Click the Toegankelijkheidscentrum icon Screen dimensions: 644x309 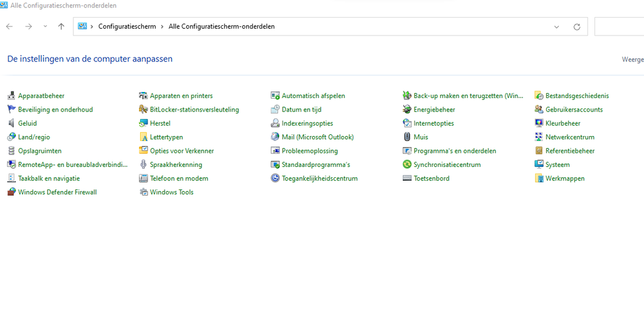275,178
